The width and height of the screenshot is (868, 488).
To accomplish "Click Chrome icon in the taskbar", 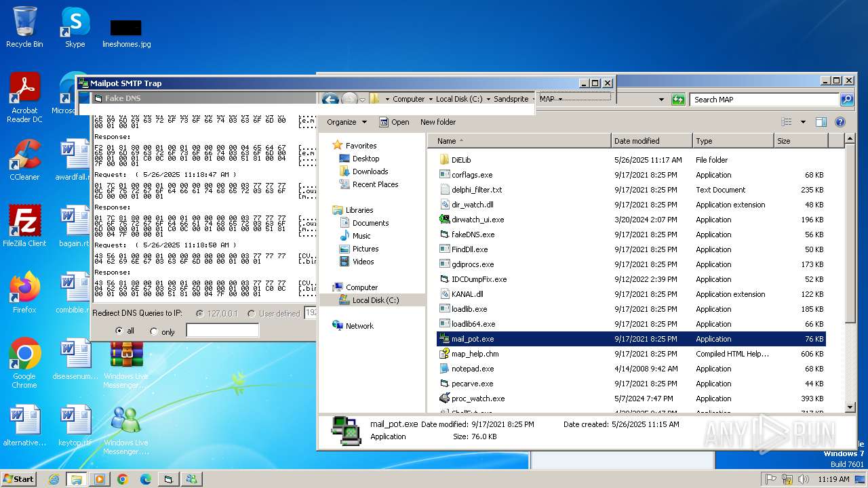I will pyautogui.click(x=122, y=479).
